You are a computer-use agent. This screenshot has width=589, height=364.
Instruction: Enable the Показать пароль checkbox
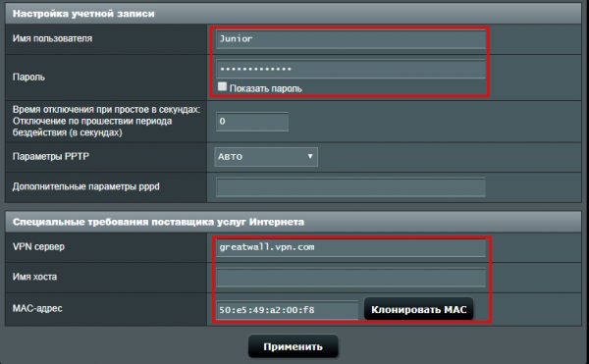point(222,86)
